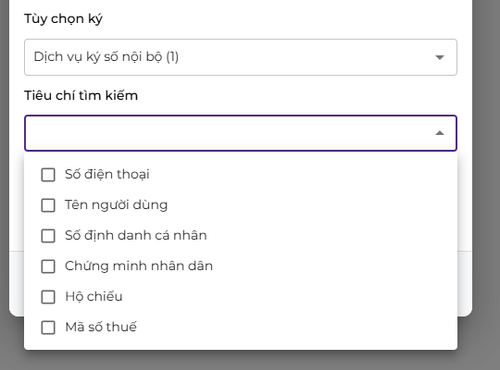
Task: Select Số định danh cá nhân option label
Action: click(x=136, y=235)
